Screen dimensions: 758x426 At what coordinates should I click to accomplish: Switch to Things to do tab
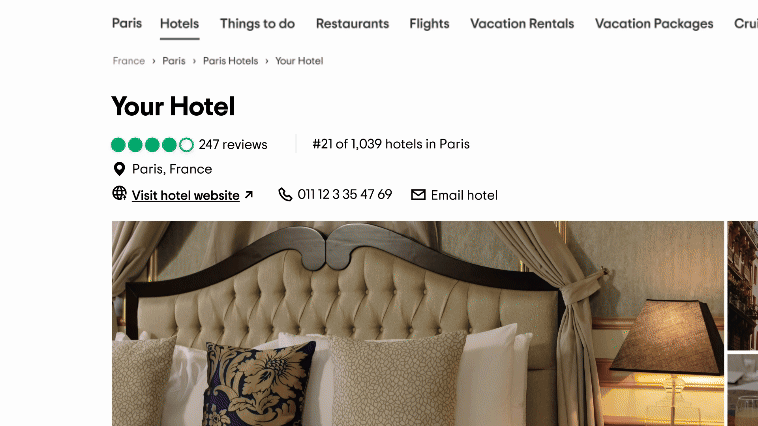tap(257, 24)
